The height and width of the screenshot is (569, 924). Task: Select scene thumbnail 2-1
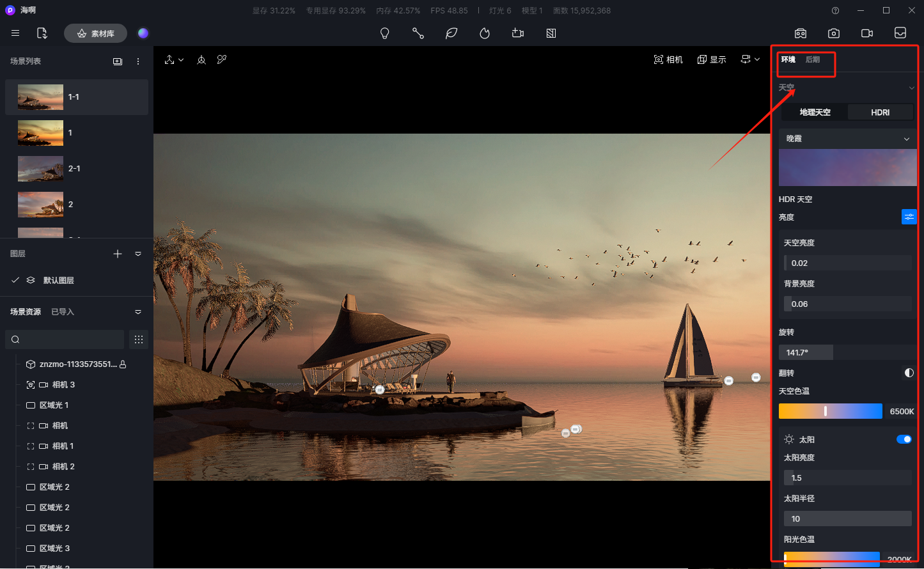tap(41, 169)
